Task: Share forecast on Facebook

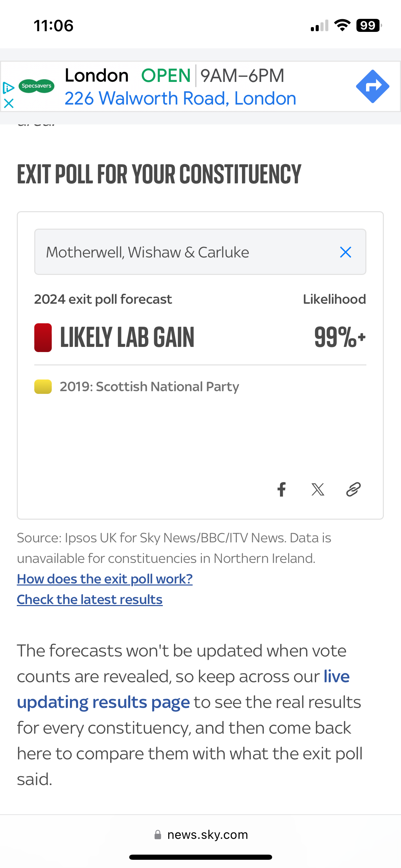Action: [282, 489]
